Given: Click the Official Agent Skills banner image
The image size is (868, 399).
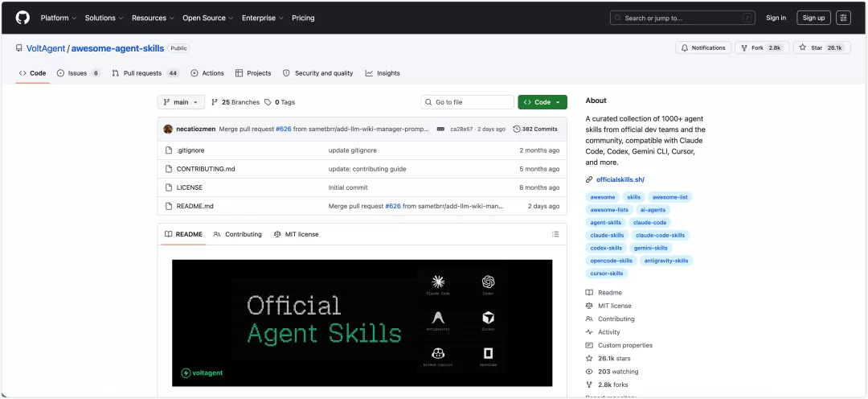Looking at the screenshot, I should point(362,323).
